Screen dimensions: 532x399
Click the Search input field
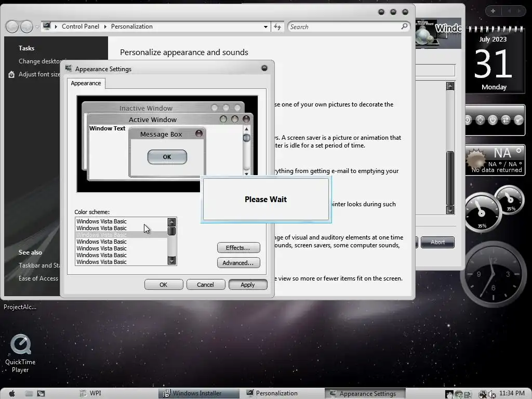344,26
